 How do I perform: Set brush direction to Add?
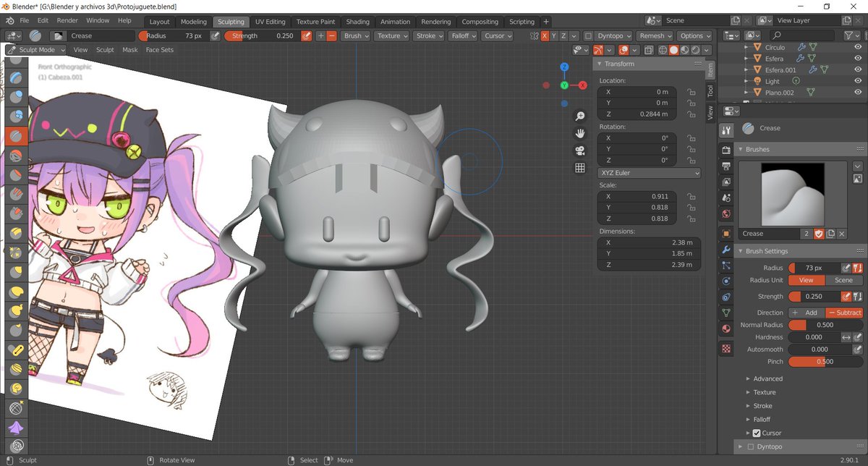tap(807, 313)
